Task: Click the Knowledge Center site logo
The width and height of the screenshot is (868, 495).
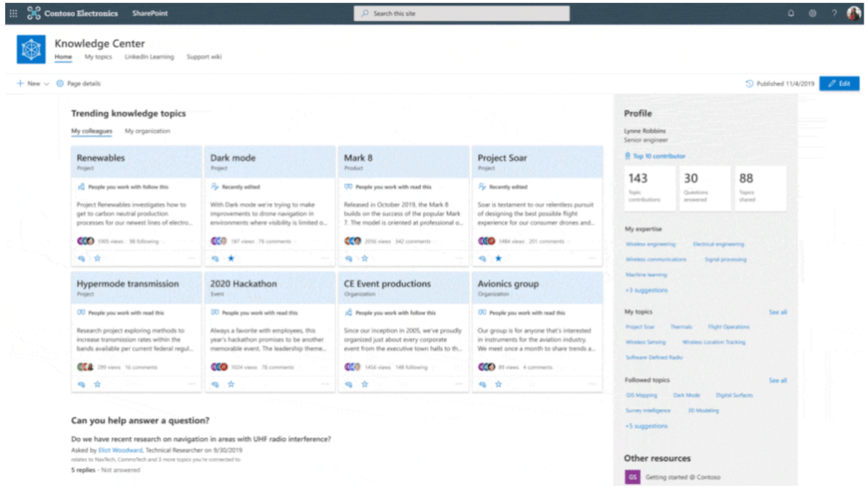Action: [31, 49]
